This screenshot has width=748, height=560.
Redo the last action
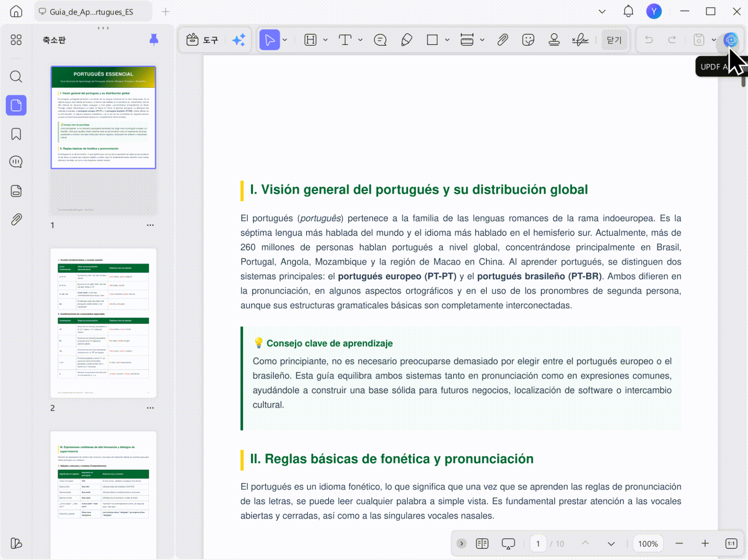click(672, 40)
